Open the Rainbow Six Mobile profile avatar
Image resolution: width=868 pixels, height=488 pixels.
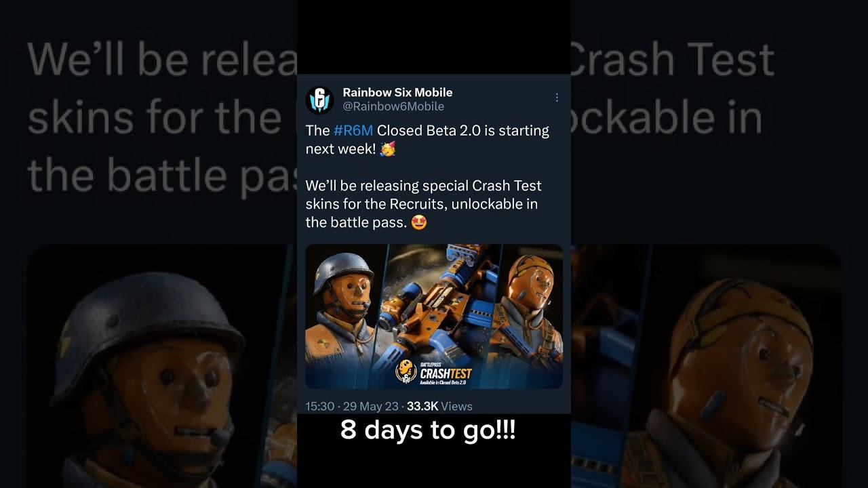click(319, 100)
